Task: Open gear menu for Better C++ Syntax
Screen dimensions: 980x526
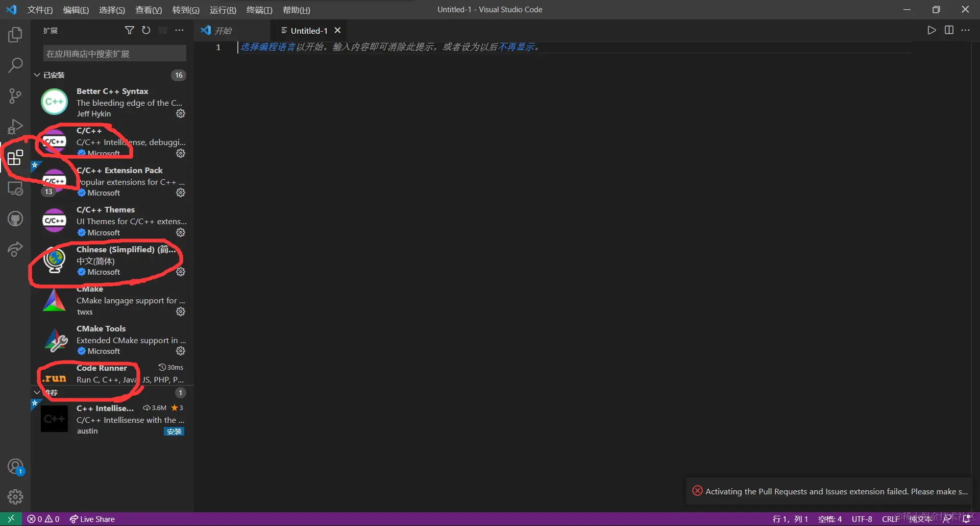Action: click(x=181, y=113)
